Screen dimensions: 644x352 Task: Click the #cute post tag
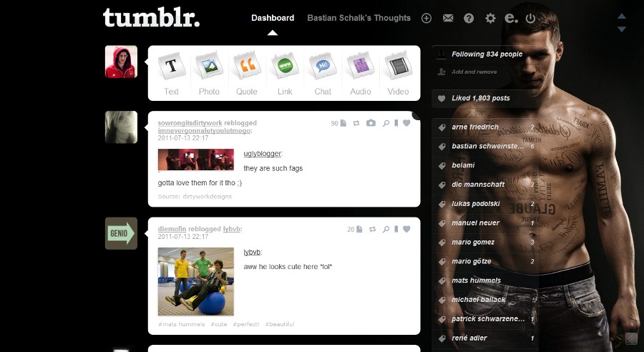(218, 324)
